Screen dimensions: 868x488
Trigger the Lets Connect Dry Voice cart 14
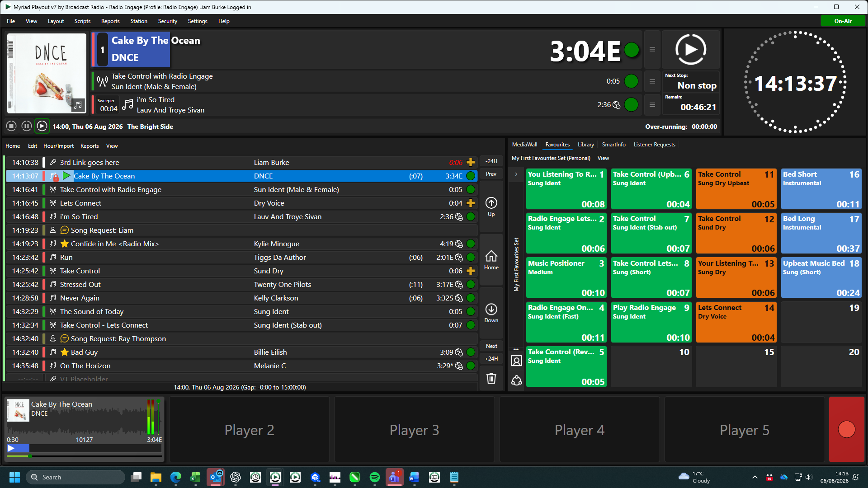pos(736,322)
